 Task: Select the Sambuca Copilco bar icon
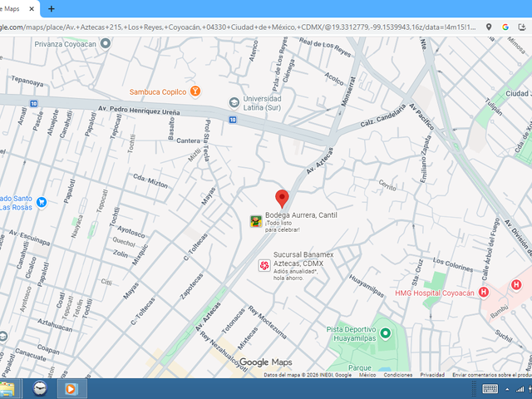(195, 91)
